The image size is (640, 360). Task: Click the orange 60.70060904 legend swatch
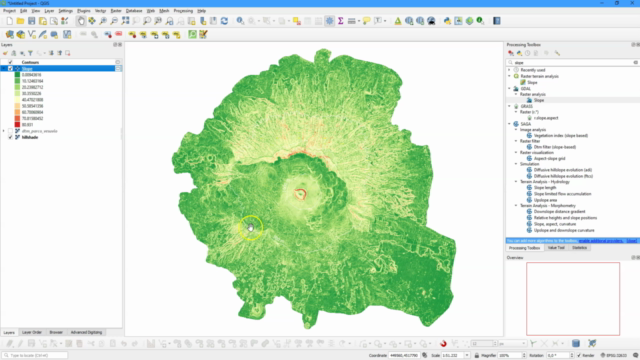click(x=17, y=112)
